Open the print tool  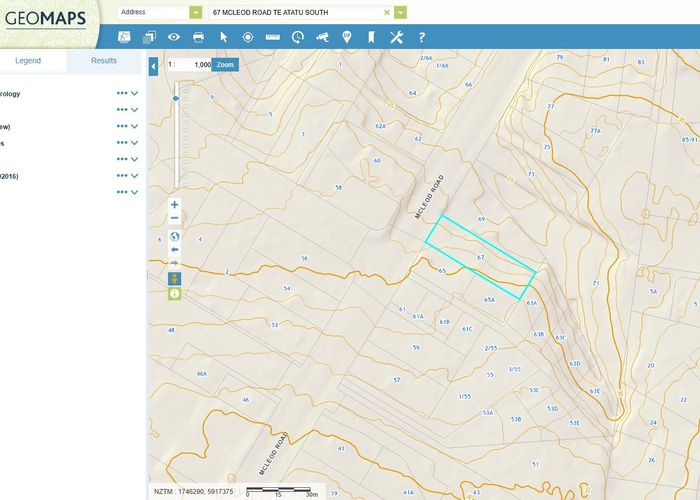tap(198, 37)
